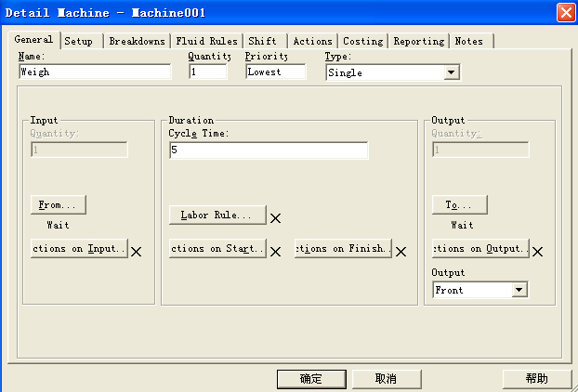Click into the Cycle Time field
The image size is (578, 392).
[x=268, y=150]
